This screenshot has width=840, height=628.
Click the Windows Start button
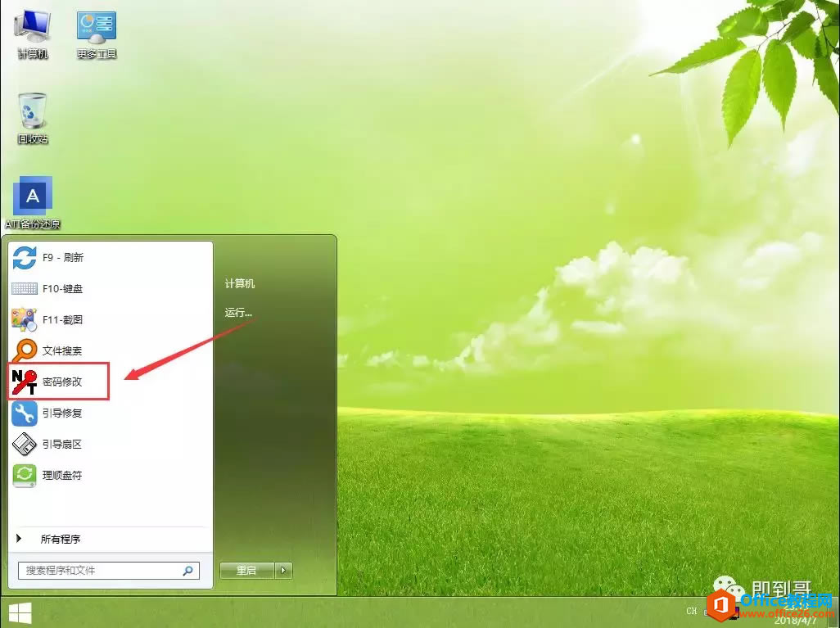click(20, 613)
